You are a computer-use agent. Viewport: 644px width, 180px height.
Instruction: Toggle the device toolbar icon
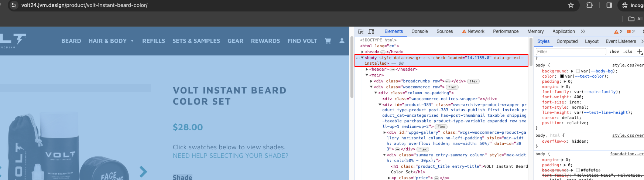click(371, 31)
